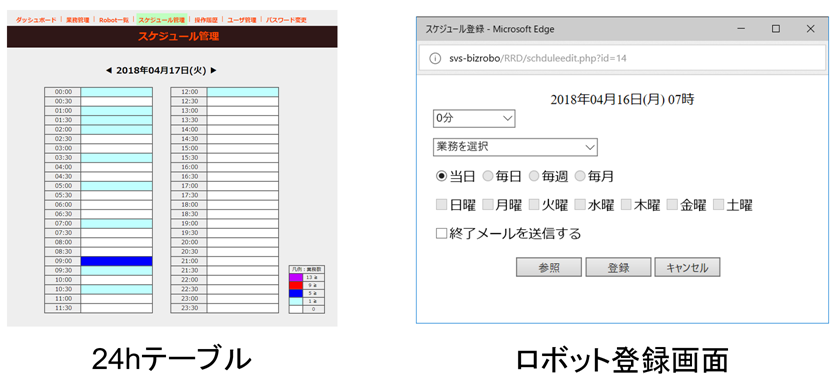Select the 当日 radio button

click(x=441, y=176)
